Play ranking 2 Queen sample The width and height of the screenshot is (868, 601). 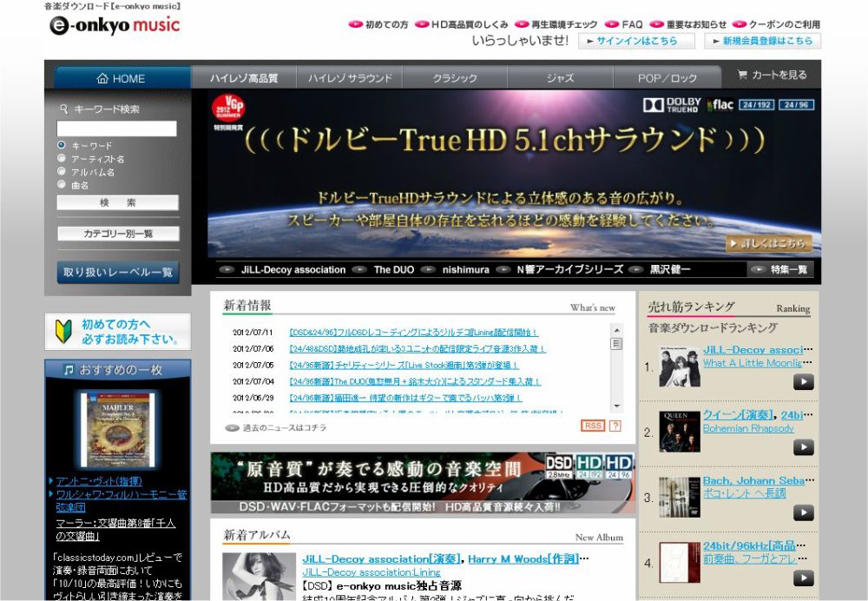pyautogui.click(x=804, y=447)
